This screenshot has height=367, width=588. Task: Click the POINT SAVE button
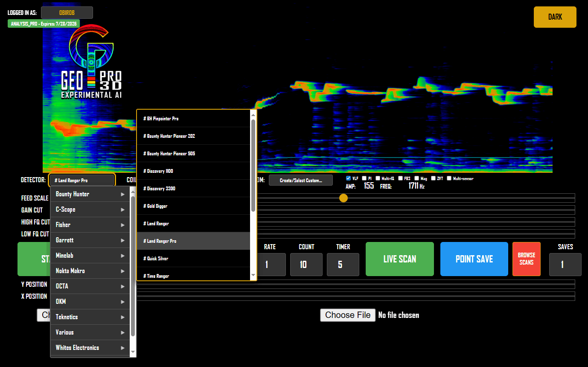coord(474,259)
